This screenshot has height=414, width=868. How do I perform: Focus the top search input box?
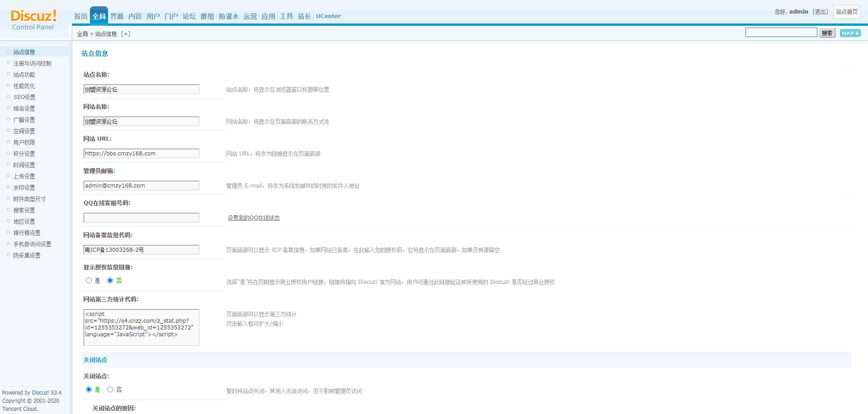click(x=781, y=33)
